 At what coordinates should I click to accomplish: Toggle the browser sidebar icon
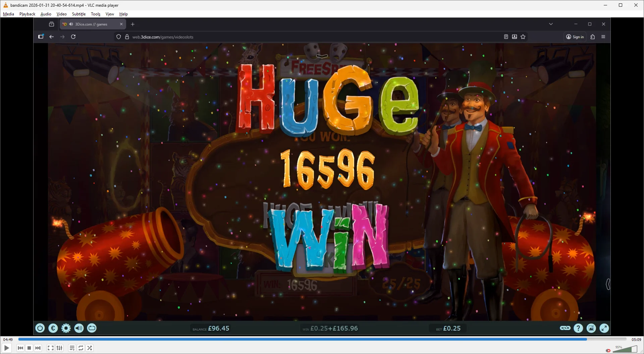41,37
